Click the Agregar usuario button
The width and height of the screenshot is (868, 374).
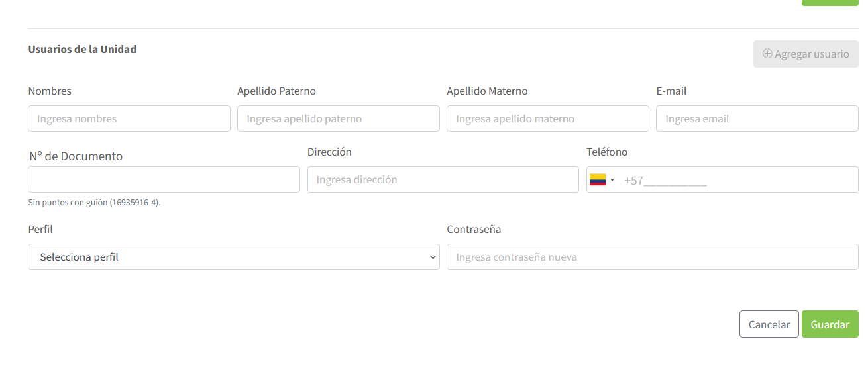(806, 54)
